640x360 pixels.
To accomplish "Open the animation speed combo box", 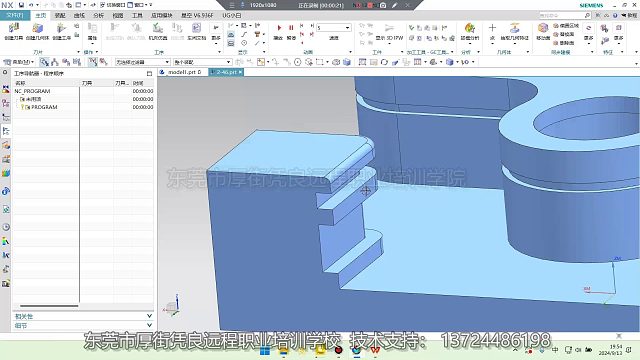I will pyautogui.click(x=333, y=27).
